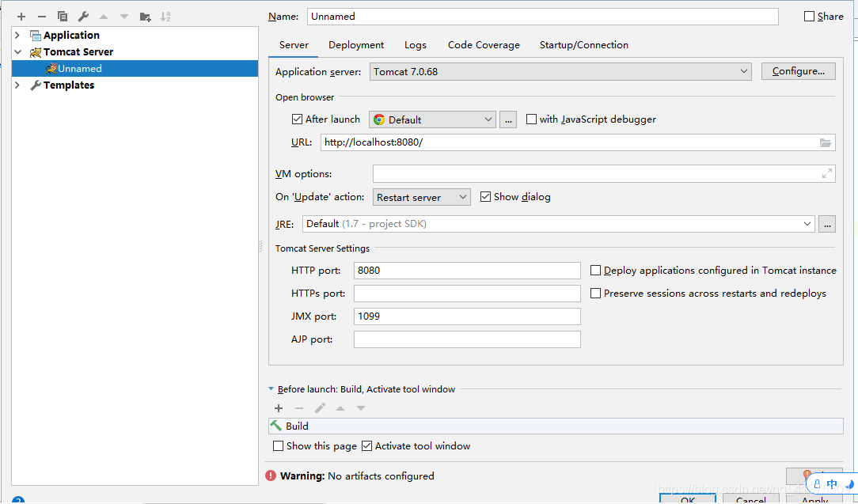Add new configuration with plus icon
The width and height of the screenshot is (858, 504).
coord(21,17)
